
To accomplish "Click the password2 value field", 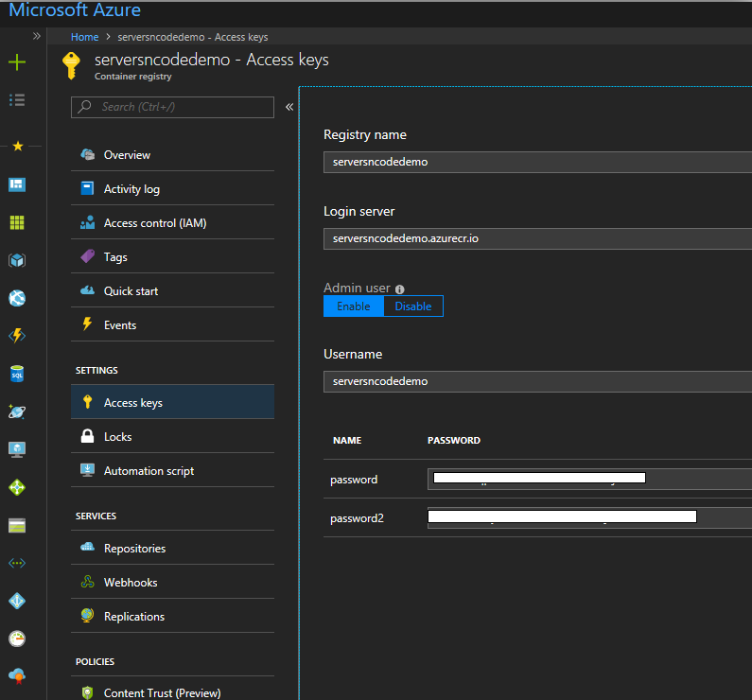I will pyautogui.click(x=589, y=517).
